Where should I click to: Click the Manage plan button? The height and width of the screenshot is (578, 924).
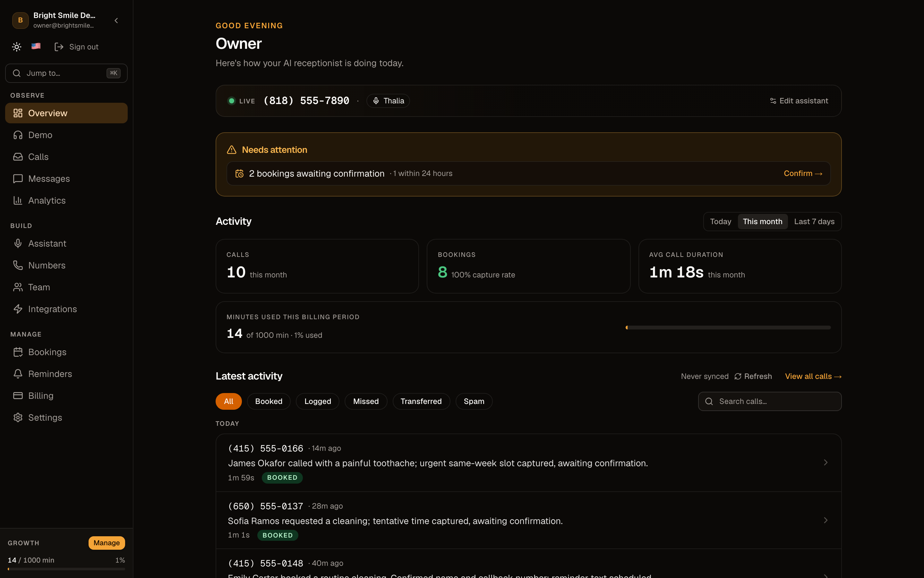pos(107,543)
